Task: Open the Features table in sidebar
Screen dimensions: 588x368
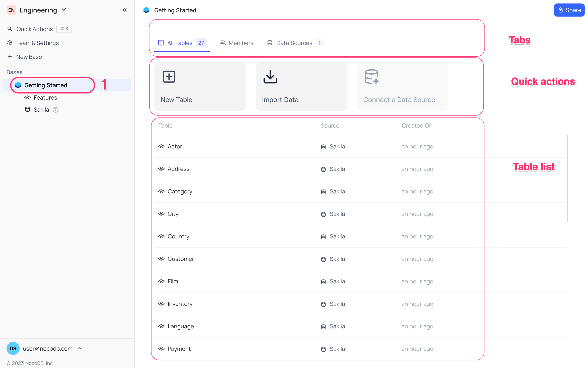Action: (x=45, y=98)
